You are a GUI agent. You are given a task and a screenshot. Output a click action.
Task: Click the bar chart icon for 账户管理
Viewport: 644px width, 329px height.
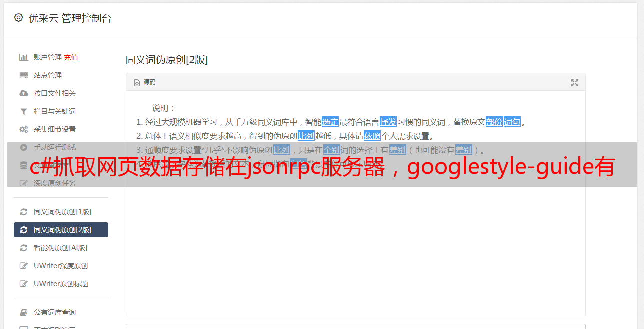pos(23,57)
